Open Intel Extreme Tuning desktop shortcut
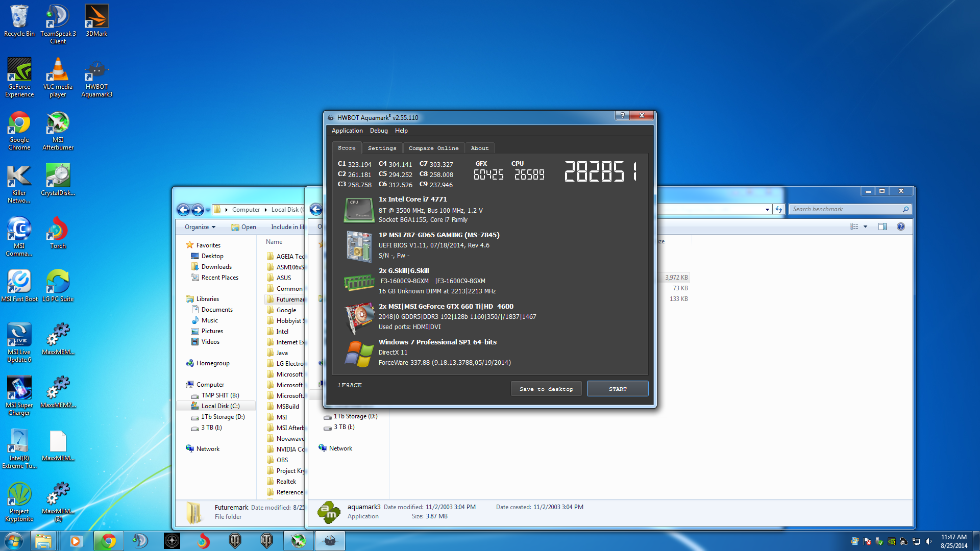 pos(19,448)
